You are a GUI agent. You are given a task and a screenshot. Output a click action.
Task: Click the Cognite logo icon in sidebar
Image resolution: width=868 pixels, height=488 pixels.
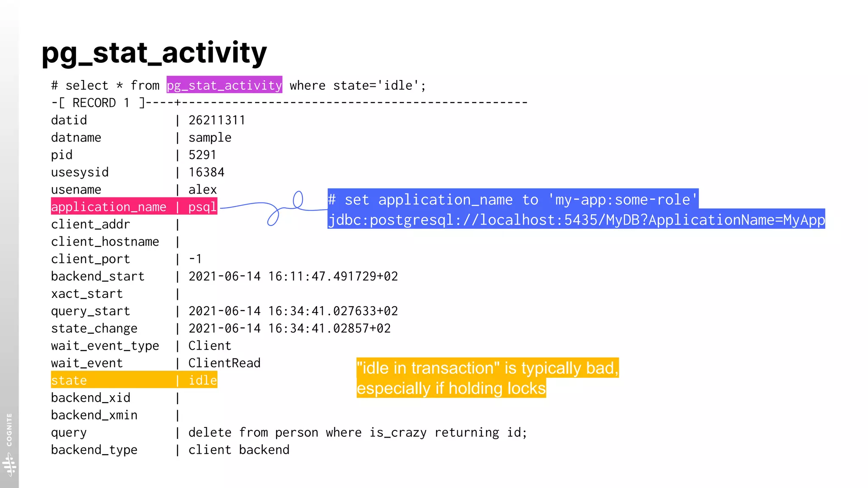(x=9, y=464)
